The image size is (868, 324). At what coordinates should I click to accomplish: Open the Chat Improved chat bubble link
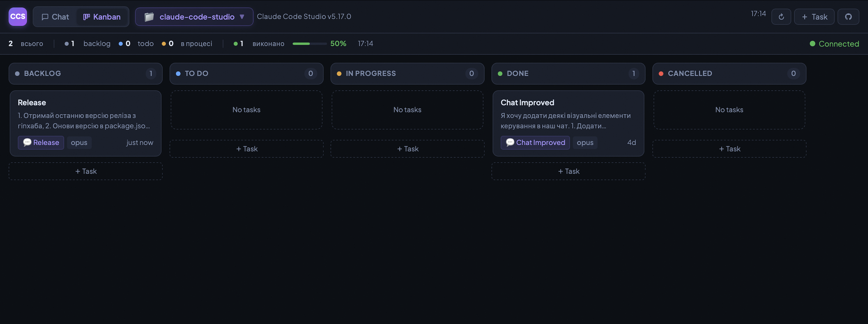tap(535, 143)
